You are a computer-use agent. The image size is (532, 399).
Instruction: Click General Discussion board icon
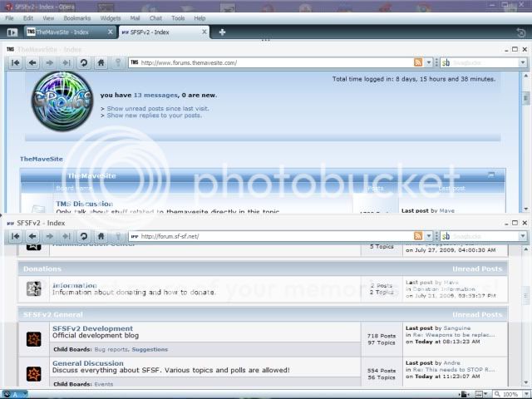click(34, 373)
